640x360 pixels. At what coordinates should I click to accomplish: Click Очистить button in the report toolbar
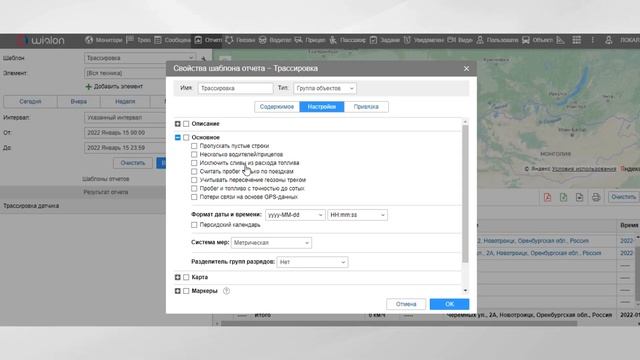point(623,197)
